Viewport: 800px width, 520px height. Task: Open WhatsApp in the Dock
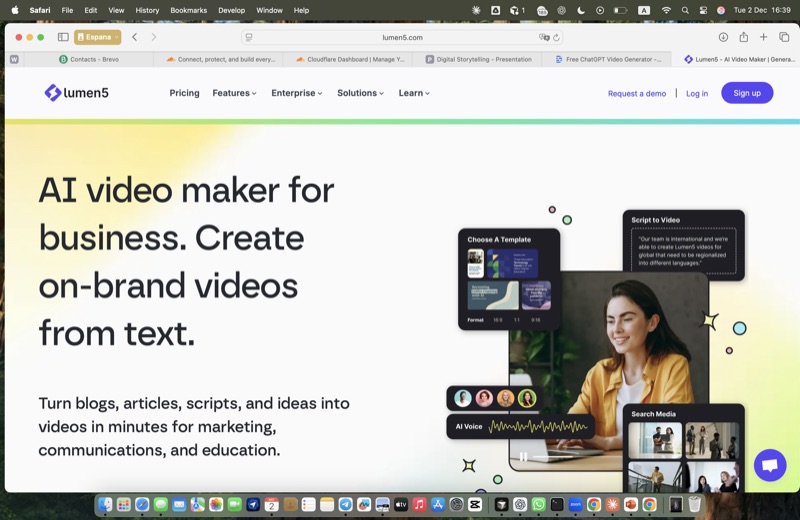click(538, 505)
